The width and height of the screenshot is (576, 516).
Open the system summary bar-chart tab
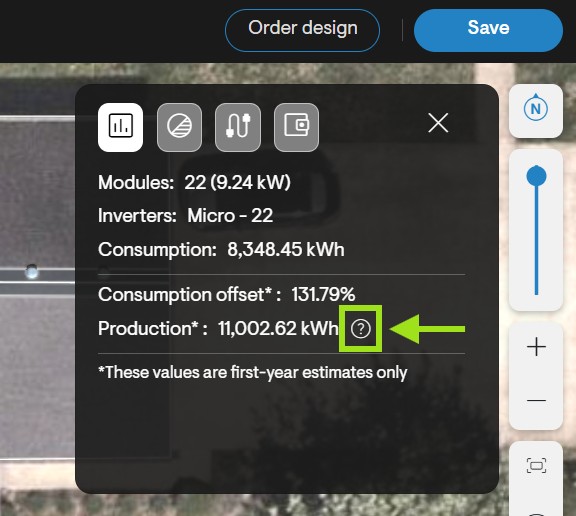(120, 127)
